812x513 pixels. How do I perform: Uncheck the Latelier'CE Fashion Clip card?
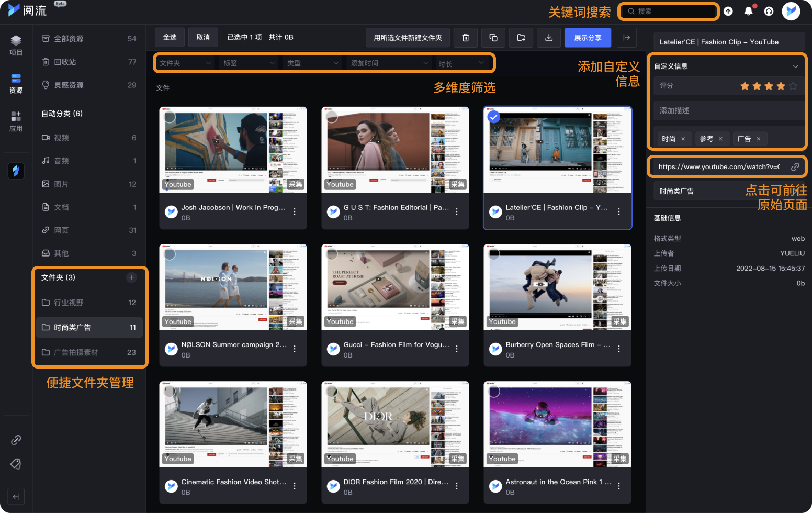[493, 117]
